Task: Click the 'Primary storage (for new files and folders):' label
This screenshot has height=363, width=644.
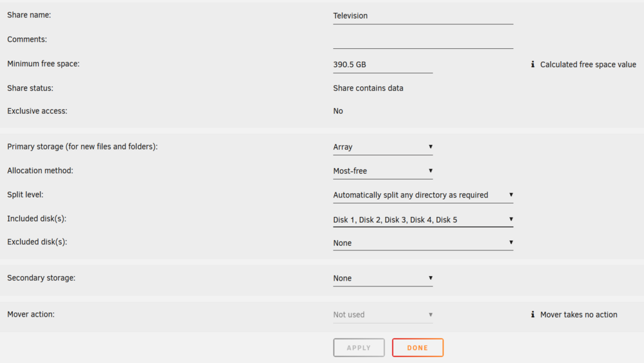Action: point(82,147)
